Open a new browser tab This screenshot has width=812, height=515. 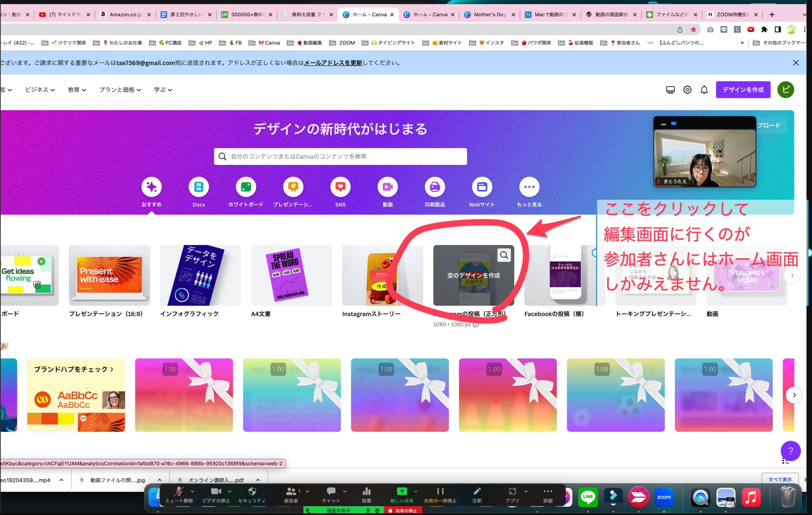click(x=772, y=15)
